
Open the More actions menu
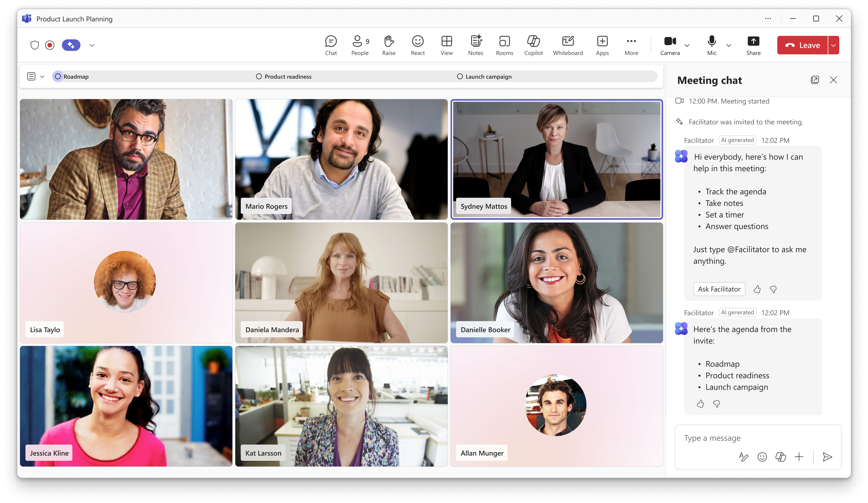[x=631, y=45]
